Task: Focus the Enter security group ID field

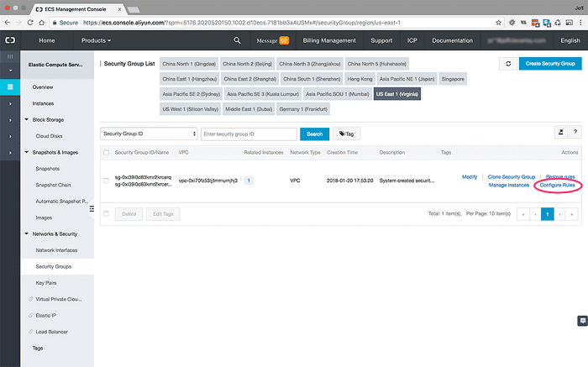Action: coord(249,134)
